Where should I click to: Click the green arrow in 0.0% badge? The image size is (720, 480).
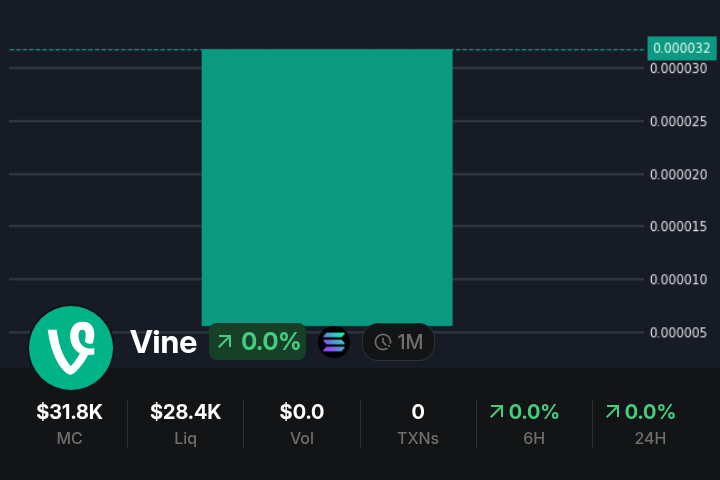coord(225,342)
